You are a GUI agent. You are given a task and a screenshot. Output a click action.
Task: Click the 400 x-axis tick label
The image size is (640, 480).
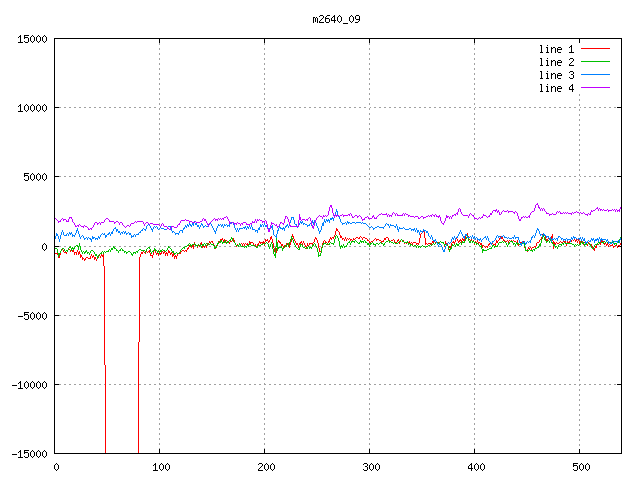(475, 467)
